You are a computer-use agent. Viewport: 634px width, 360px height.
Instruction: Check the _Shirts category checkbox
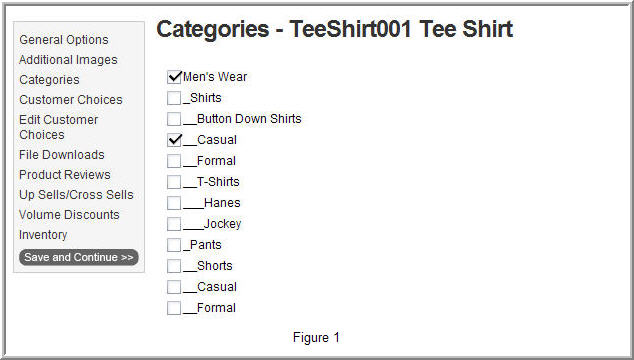(x=174, y=98)
